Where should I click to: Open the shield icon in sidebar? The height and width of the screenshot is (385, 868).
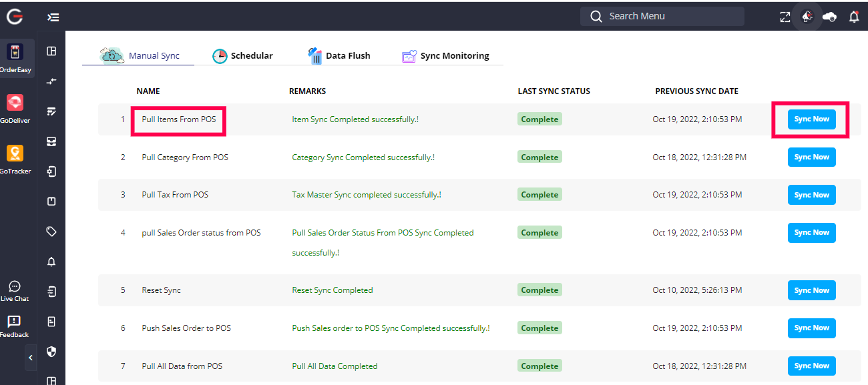(x=51, y=351)
